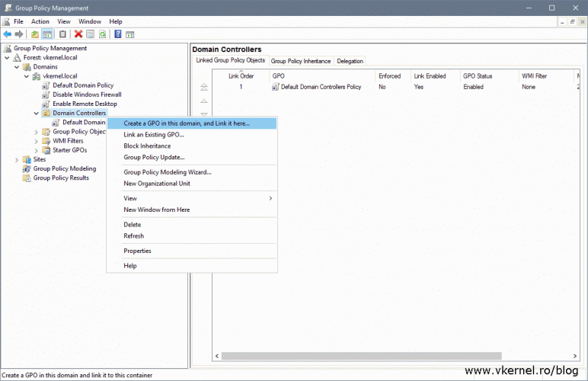Click the Properties toolbar icon
The image size is (588, 381).
pos(91,34)
